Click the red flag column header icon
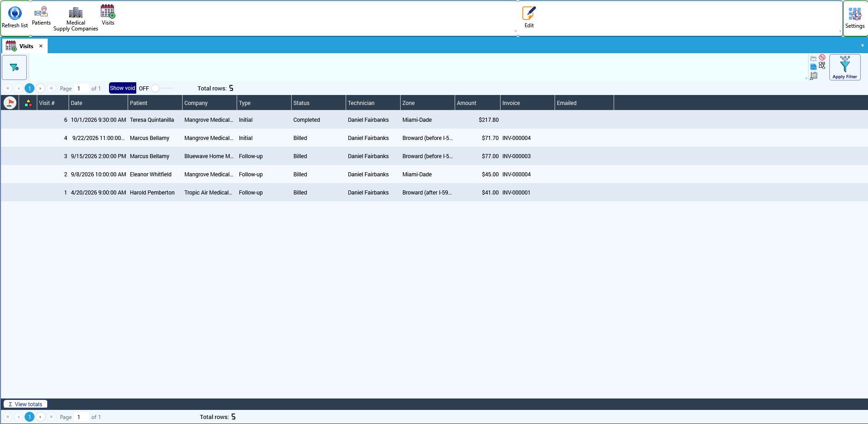 (10, 103)
